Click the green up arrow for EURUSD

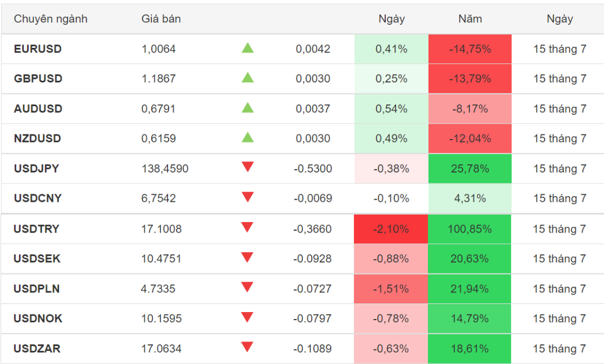[x=248, y=48]
